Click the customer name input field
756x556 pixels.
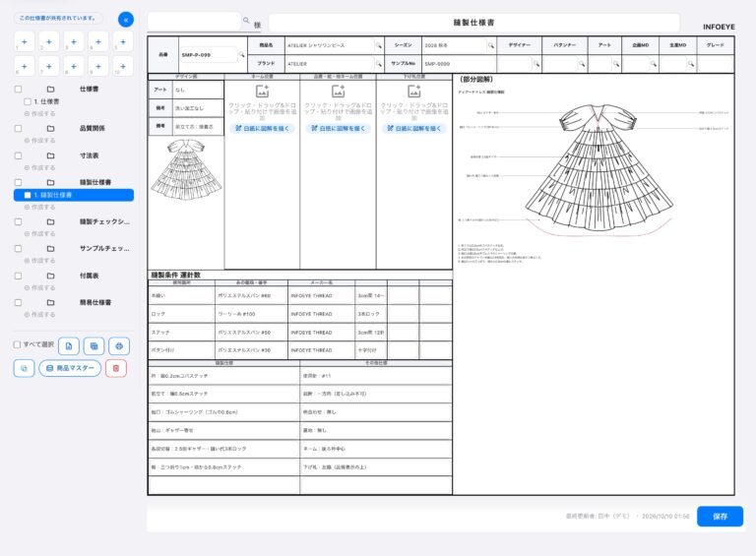point(194,21)
